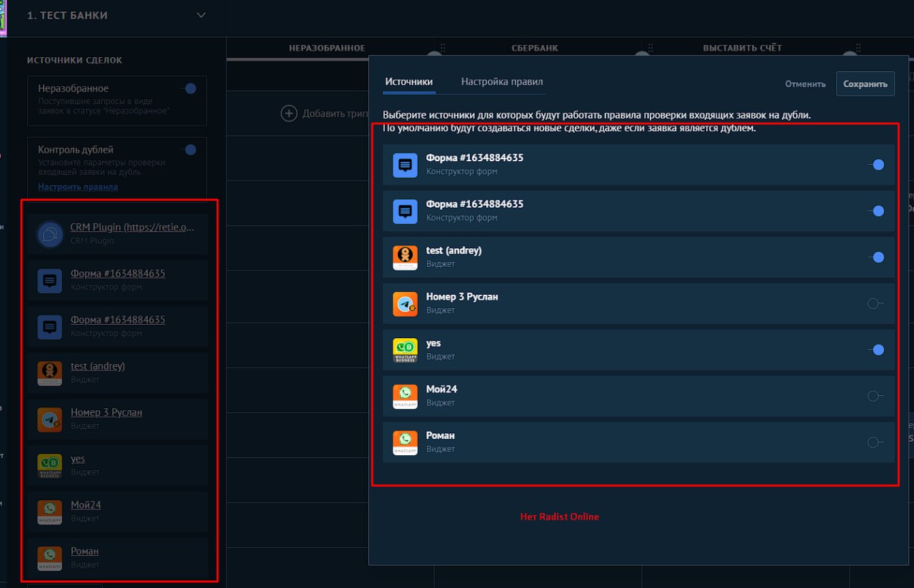Image resolution: width=914 pixels, height=588 pixels.
Task: Click the Telegram icon for Номер 3 Руслан in the modal
Action: (405, 303)
